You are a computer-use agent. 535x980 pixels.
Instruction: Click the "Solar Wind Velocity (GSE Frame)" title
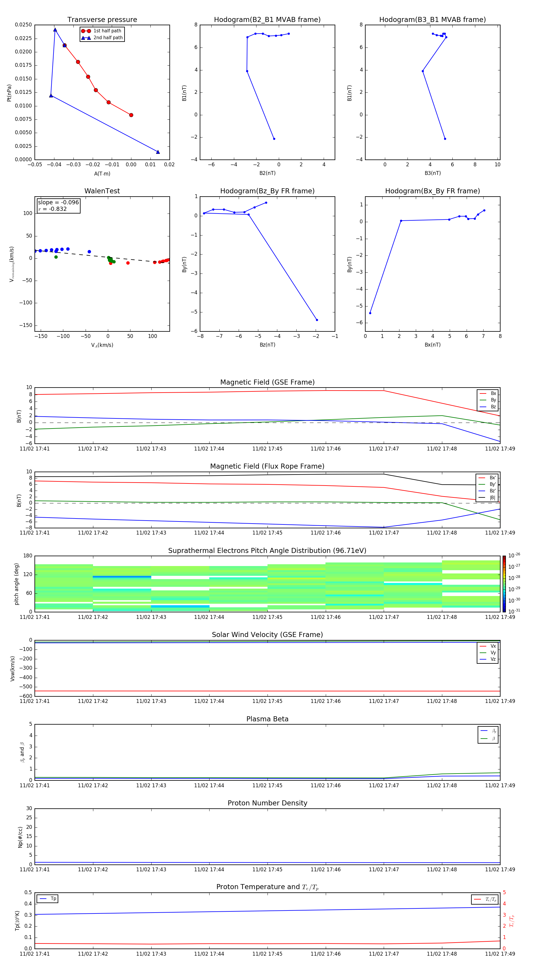click(267, 635)
